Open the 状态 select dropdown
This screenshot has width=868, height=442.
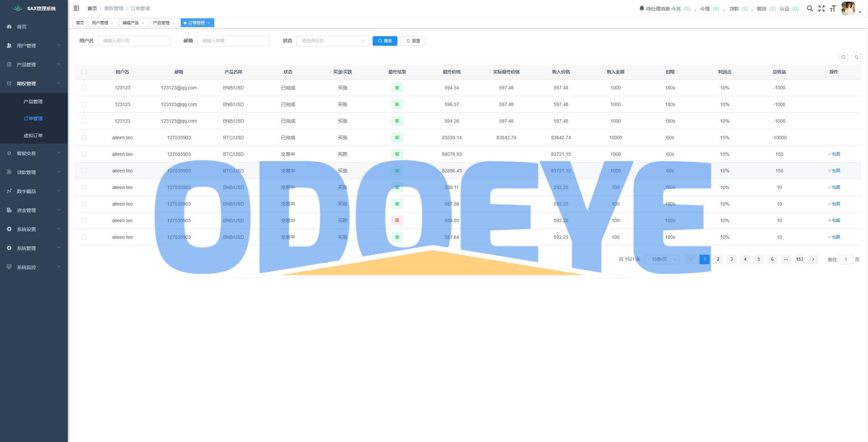coord(333,41)
